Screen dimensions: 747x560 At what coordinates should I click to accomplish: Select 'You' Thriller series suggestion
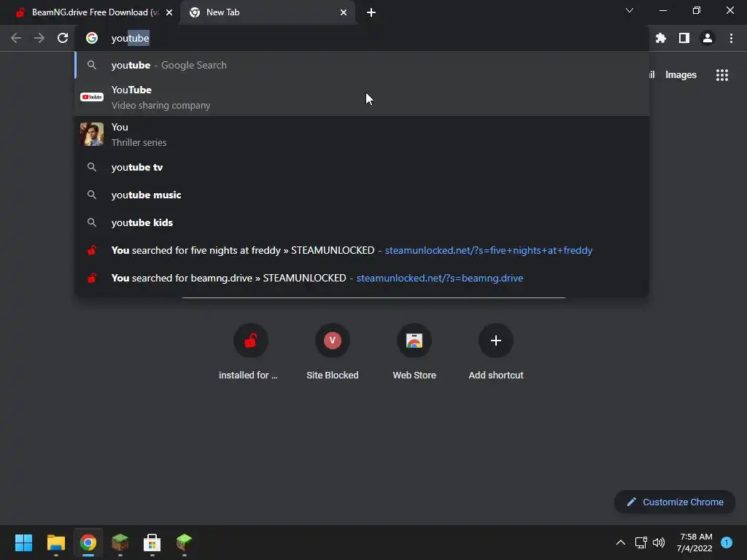(362, 134)
